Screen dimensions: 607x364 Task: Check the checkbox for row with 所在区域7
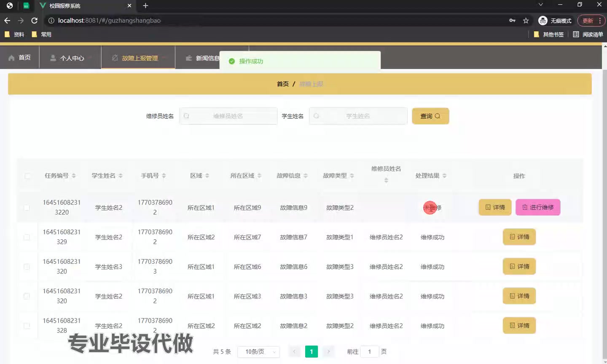click(x=27, y=237)
